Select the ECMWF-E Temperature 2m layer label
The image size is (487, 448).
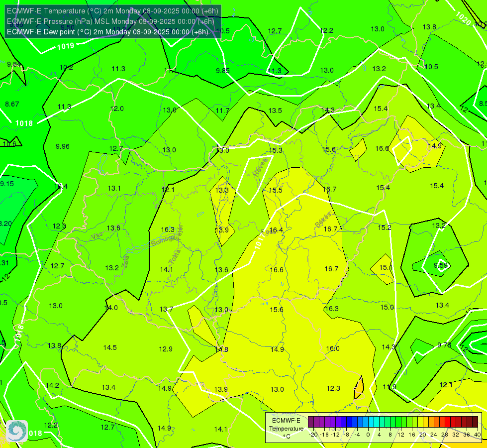coord(112,11)
